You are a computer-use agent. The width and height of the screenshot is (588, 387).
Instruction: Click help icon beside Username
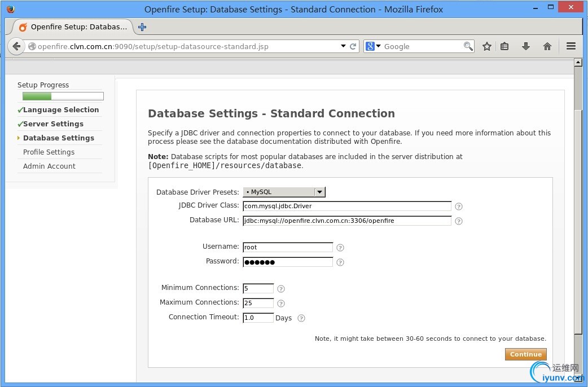pos(340,248)
